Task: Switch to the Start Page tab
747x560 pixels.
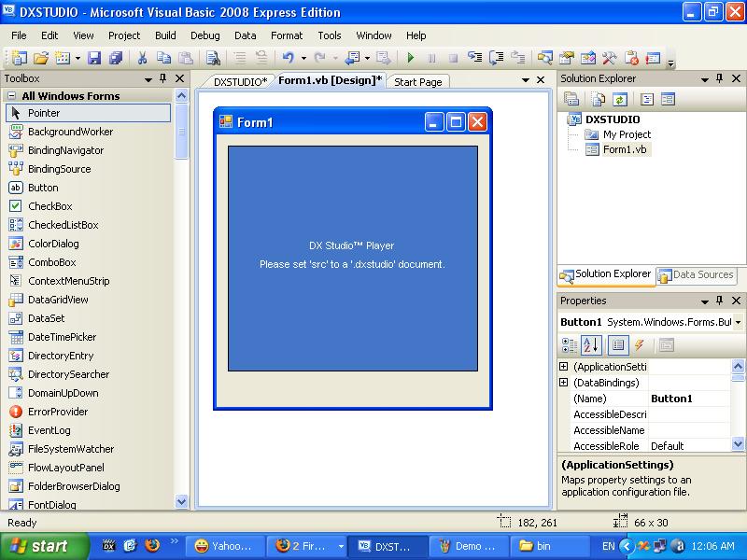Action: [417, 82]
